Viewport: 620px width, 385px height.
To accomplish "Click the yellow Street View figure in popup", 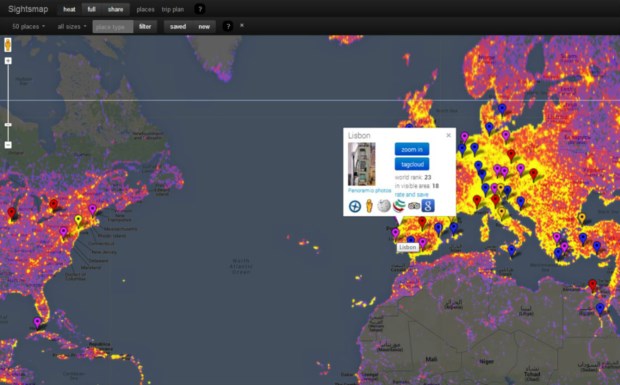I will [369, 206].
